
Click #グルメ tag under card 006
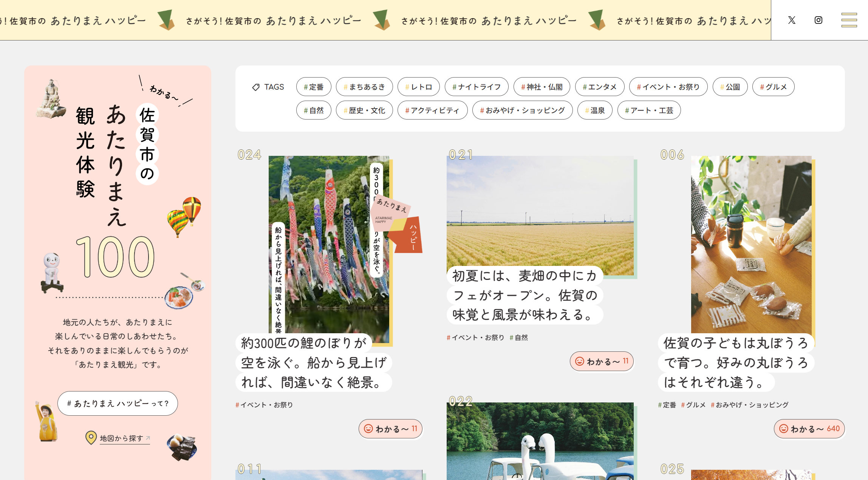[x=693, y=405]
